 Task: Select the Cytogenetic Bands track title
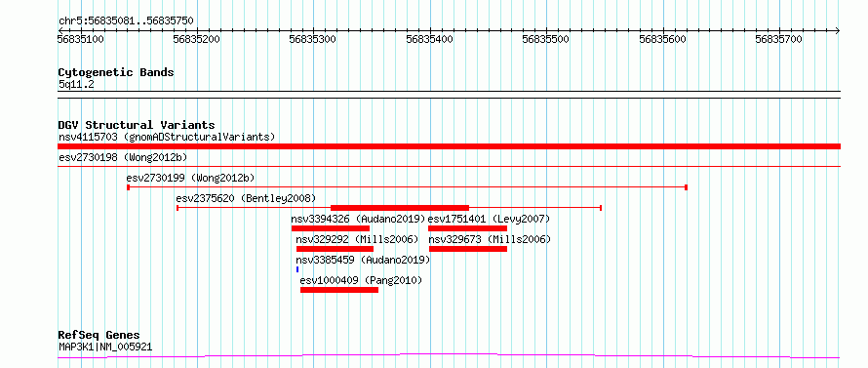[x=116, y=72]
